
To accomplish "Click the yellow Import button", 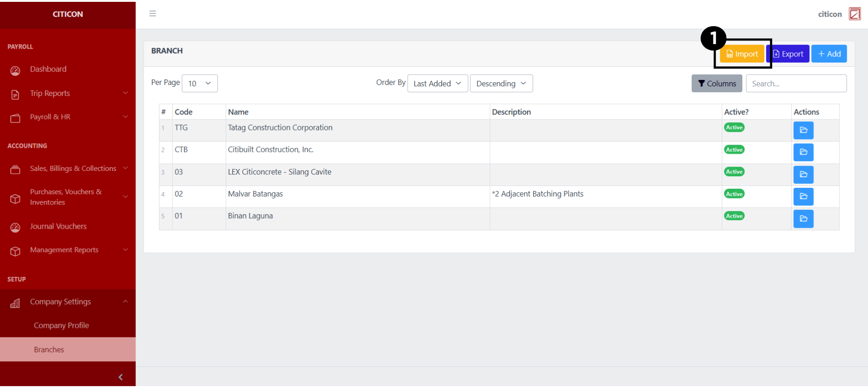I will coord(742,54).
